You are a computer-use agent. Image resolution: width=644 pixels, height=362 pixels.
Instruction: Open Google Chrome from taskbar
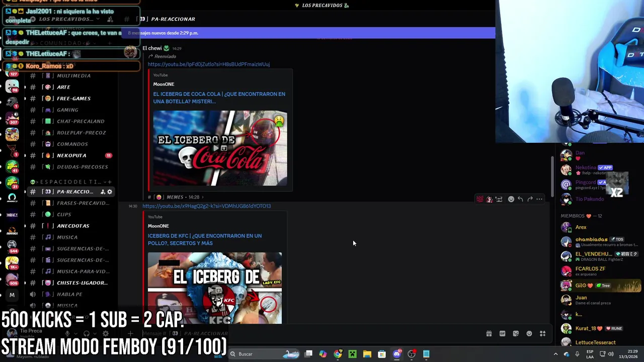[x=338, y=354]
